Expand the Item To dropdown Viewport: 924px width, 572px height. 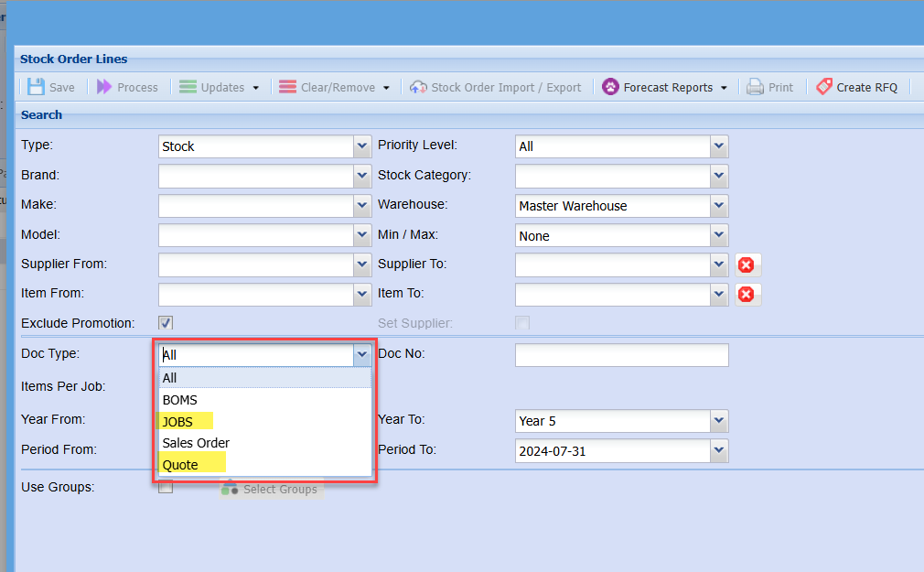(719, 294)
